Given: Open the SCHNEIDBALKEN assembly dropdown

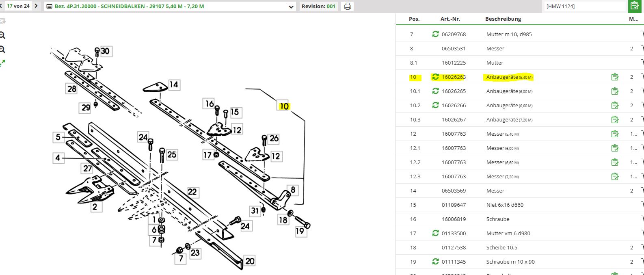Looking at the screenshot, I should click(291, 6).
